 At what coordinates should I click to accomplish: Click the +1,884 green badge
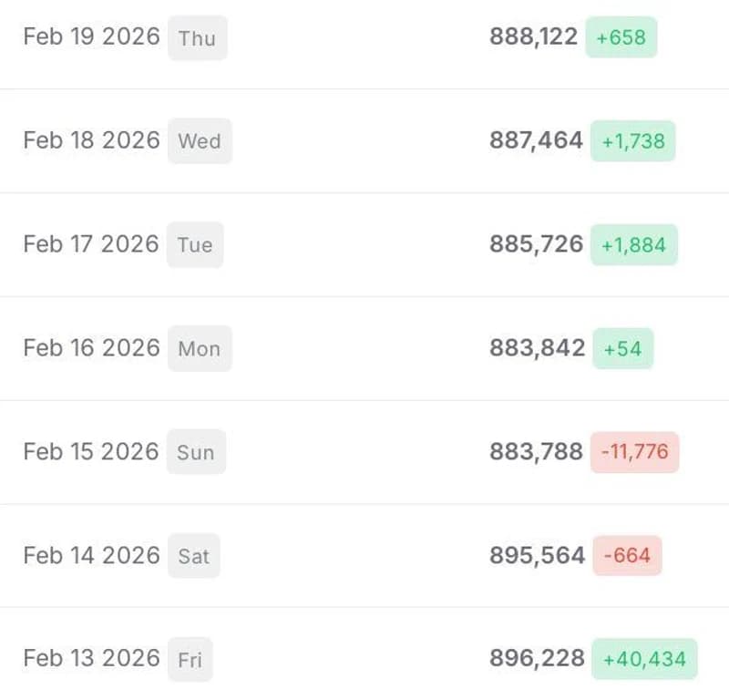click(634, 244)
